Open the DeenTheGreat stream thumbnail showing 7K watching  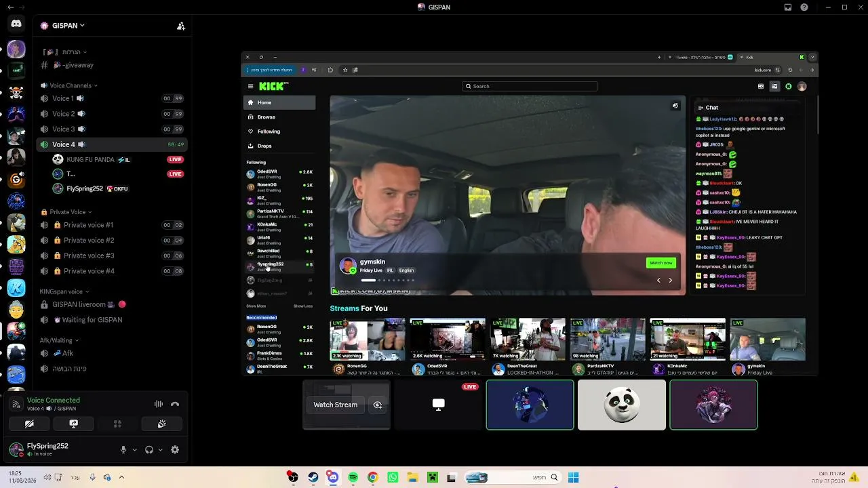pos(528,339)
